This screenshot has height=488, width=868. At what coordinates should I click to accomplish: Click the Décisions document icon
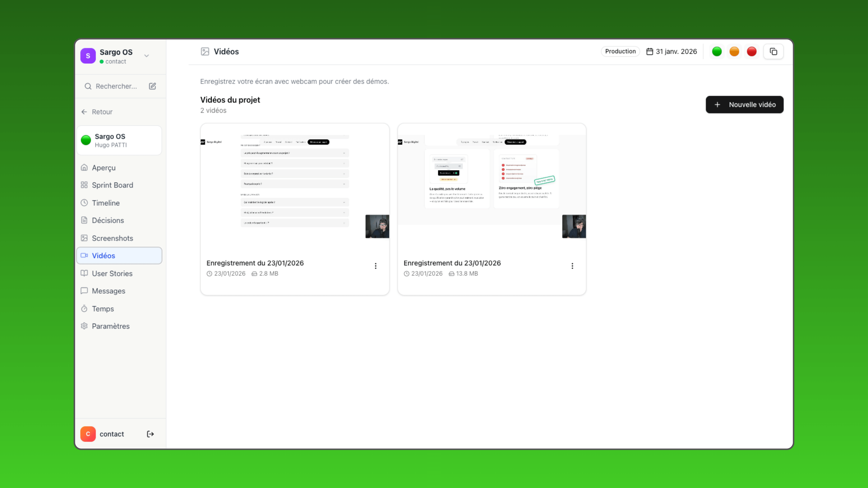[84, 220]
